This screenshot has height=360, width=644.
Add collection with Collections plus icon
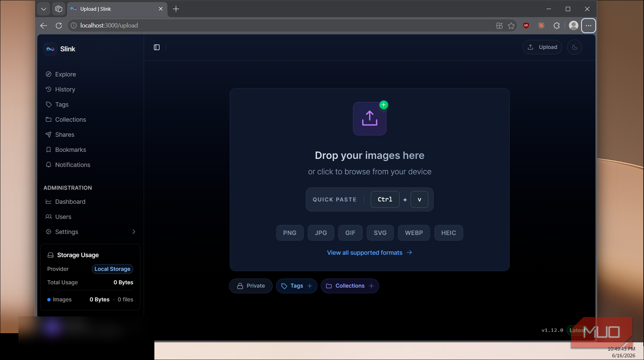[371, 286]
